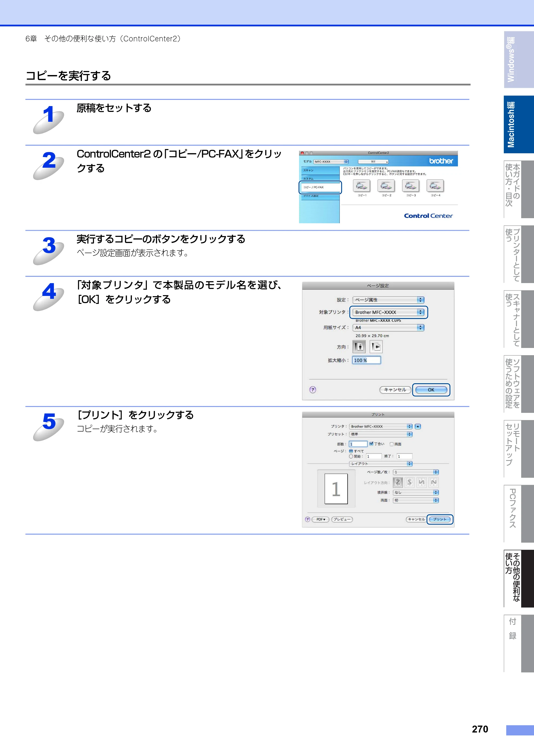The image size is (534, 756).
Task: Click help question mark in プリント dialog
Action: (308, 519)
